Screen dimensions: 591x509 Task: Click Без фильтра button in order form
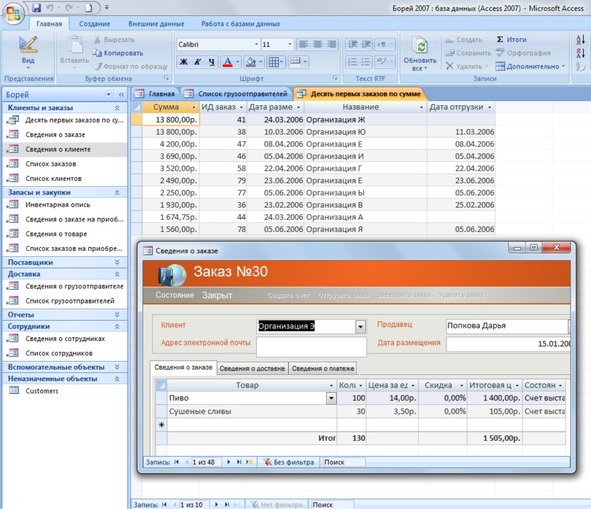click(x=289, y=462)
